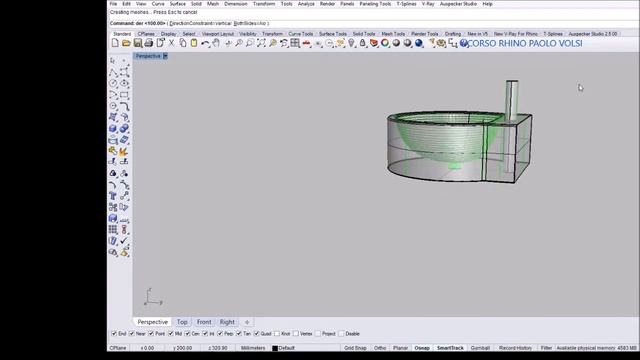Toggle the Perp osnap checkbox
This screenshot has width=640, height=360.
220,333
